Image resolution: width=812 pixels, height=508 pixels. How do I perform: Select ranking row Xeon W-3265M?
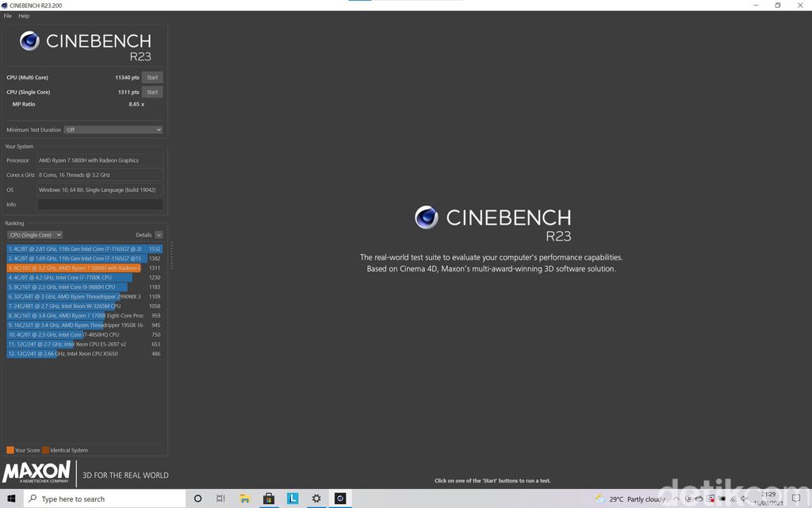tap(84, 306)
